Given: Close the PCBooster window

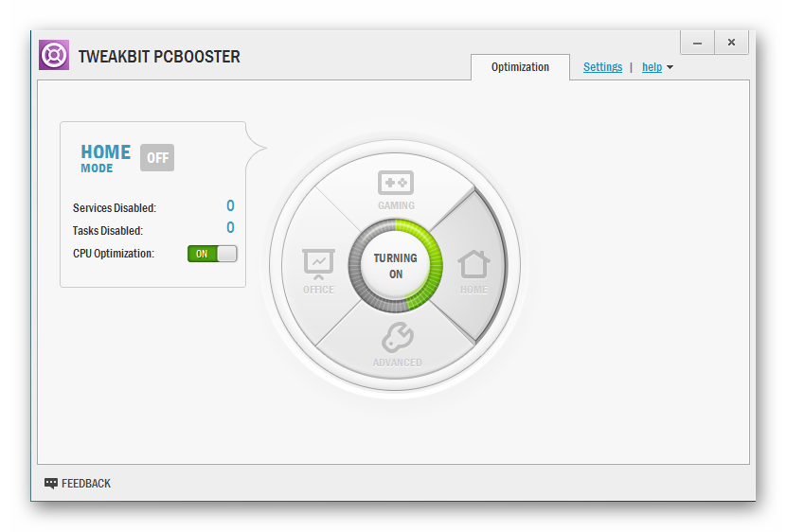Looking at the screenshot, I should [x=731, y=43].
